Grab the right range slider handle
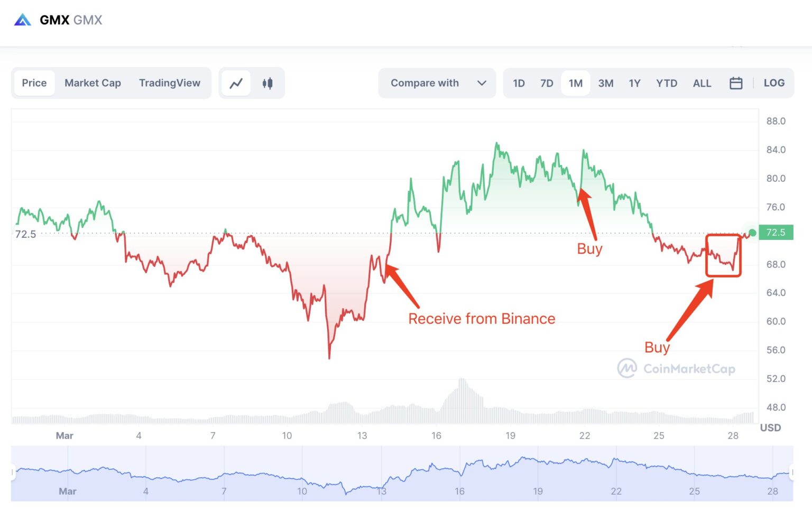Viewport: 812px width, 511px height. click(x=792, y=472)
